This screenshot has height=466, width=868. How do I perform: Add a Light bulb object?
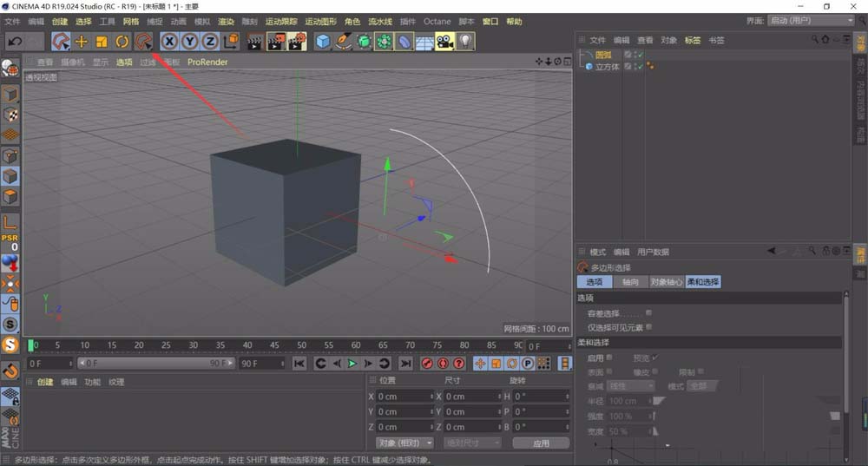tap(465, 42)
